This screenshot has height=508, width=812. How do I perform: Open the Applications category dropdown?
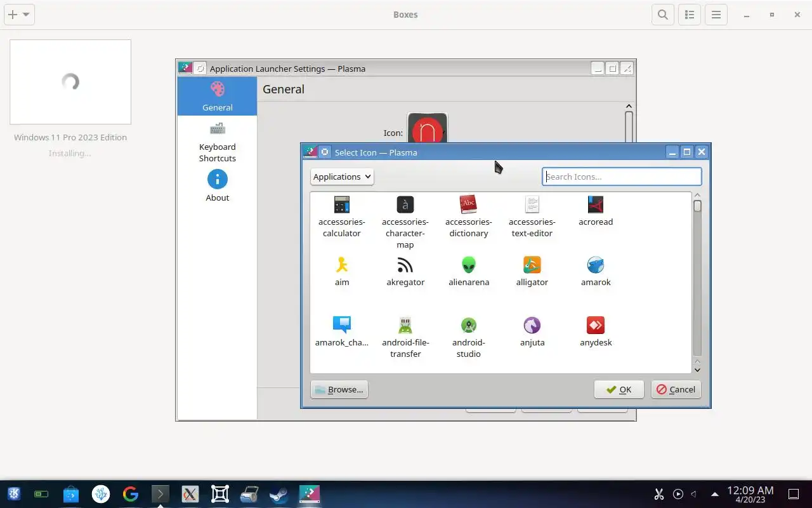click(x=342, y=177)
